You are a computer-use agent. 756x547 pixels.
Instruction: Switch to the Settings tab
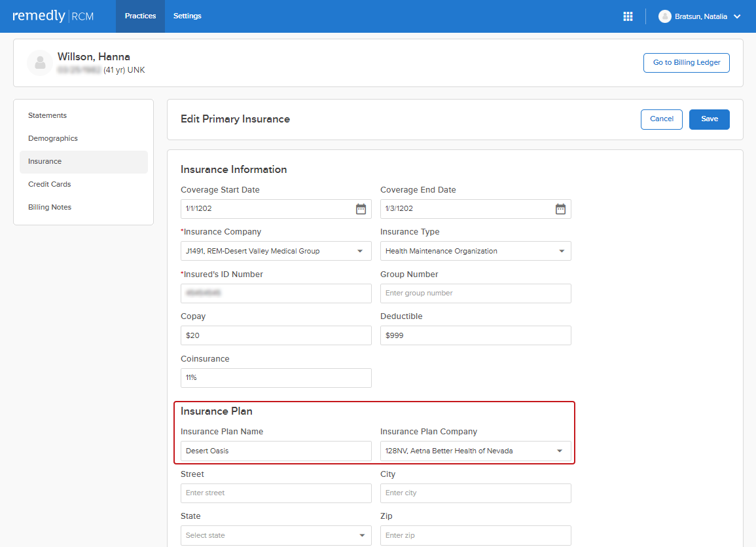(187, 16)
